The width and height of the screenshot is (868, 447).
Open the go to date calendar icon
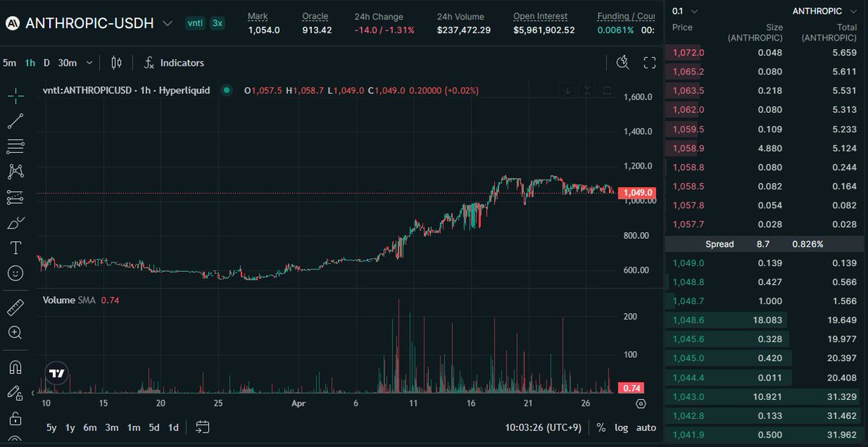coord(203,427)
